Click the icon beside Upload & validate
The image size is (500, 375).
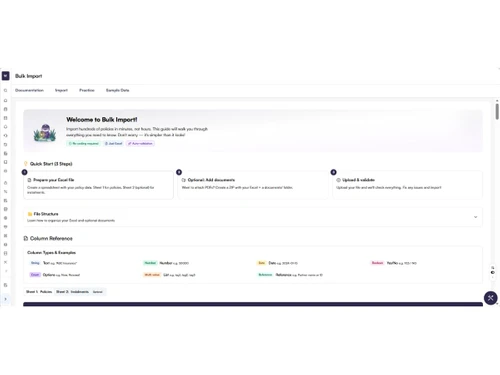coord(338,180)
